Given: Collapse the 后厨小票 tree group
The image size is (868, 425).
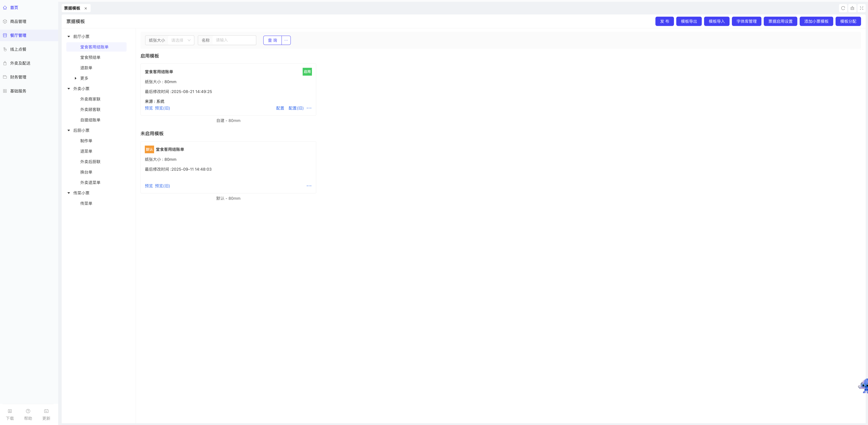Looking at the screenshot, I should point(69,130).
